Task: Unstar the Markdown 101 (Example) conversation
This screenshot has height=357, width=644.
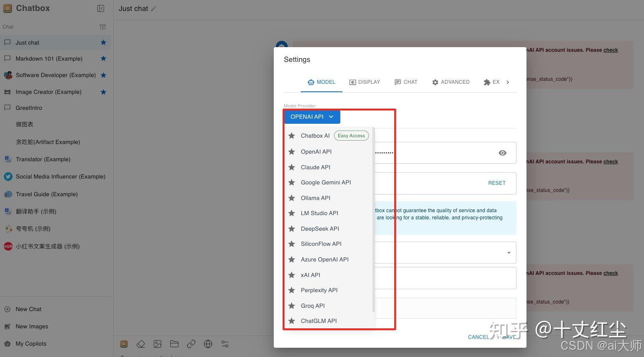Action: [x=103, y=59]
